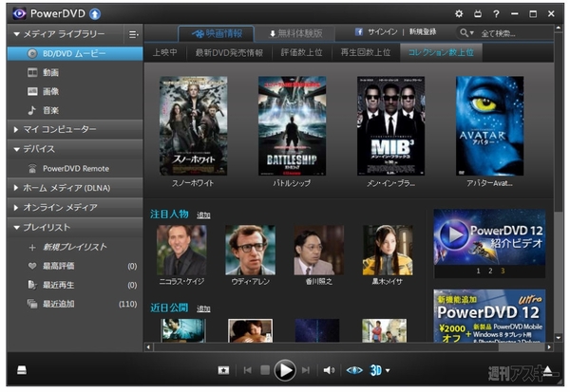Create a 新規プレイリスト
The width and height of the screenshot is (570, 392).
click(75, 247)
